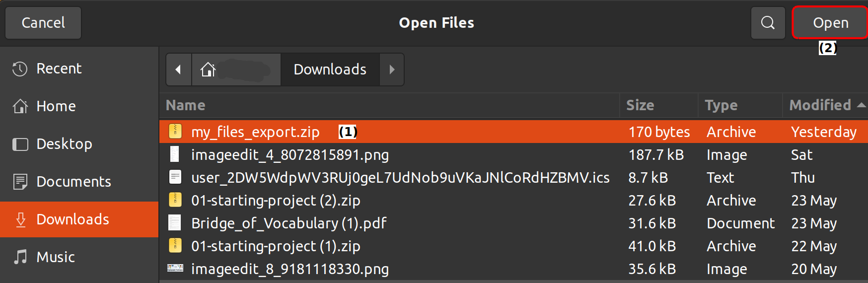Select the 01-starting-project (2).zip file
Screen dimensions: 868x283
276,201
